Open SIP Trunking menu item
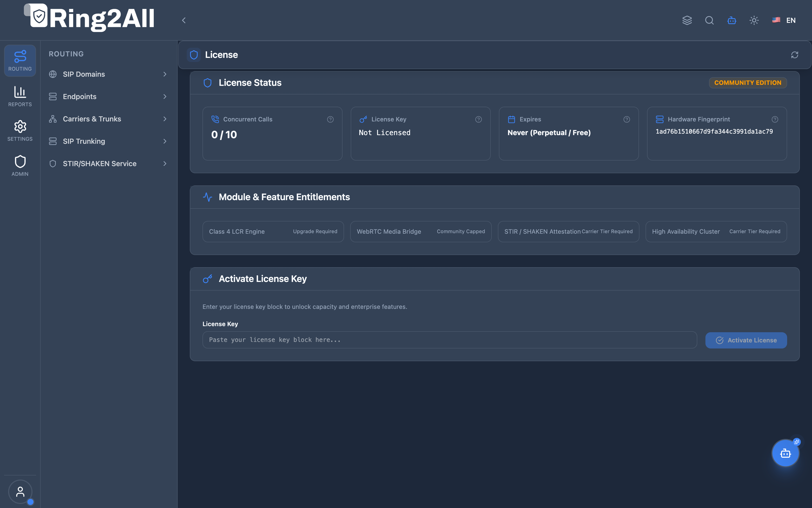The image size is (812, 508). [x=108, y=141]
